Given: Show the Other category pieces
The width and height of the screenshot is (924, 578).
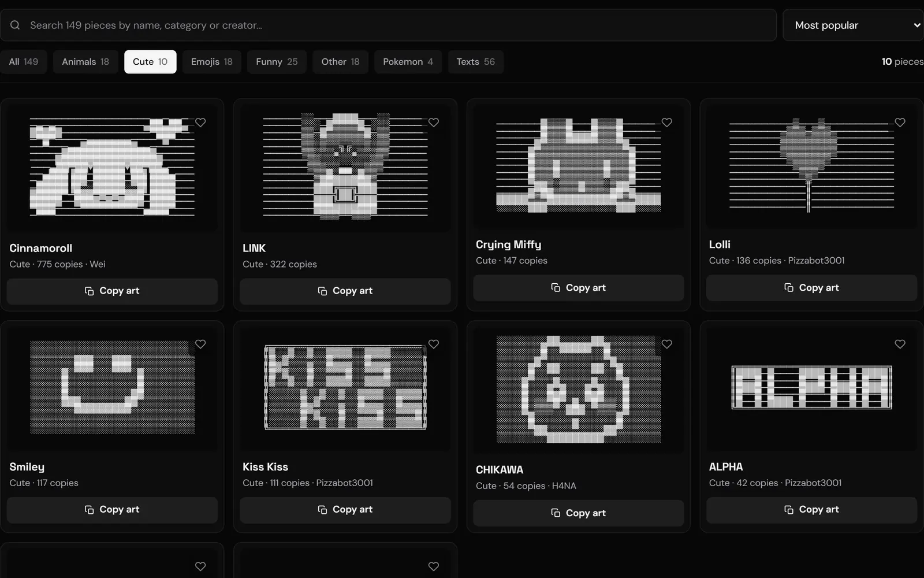Looking at the screenshot, I should pos(340,62).
